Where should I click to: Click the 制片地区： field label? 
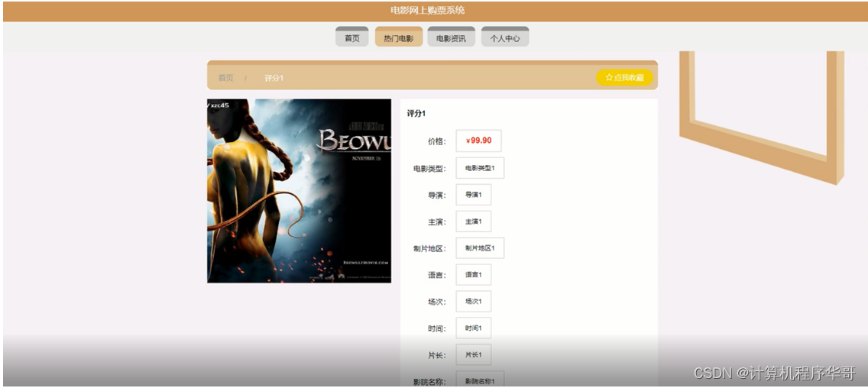coord(429,248)
